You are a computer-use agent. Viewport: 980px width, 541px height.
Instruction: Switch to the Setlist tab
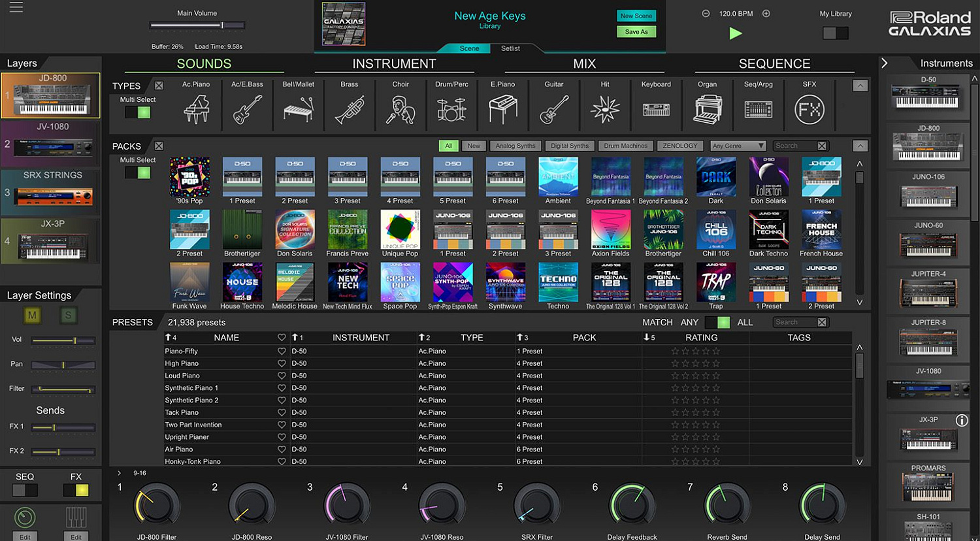[510, 48]
